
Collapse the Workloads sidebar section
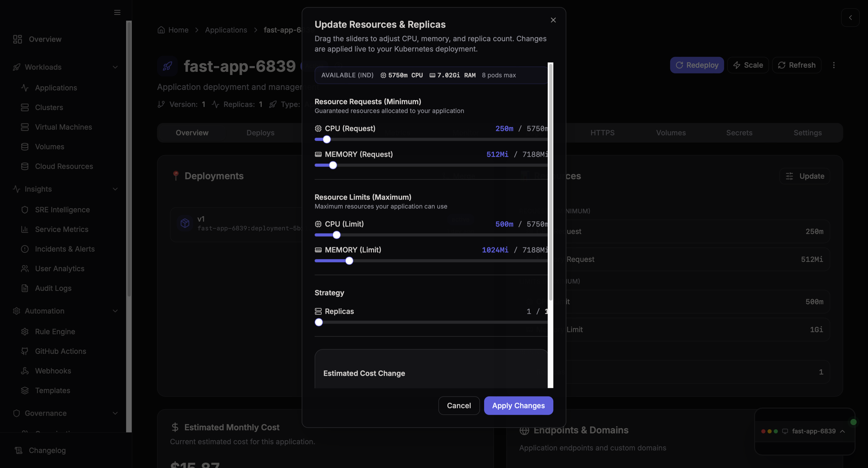(115, 67)
